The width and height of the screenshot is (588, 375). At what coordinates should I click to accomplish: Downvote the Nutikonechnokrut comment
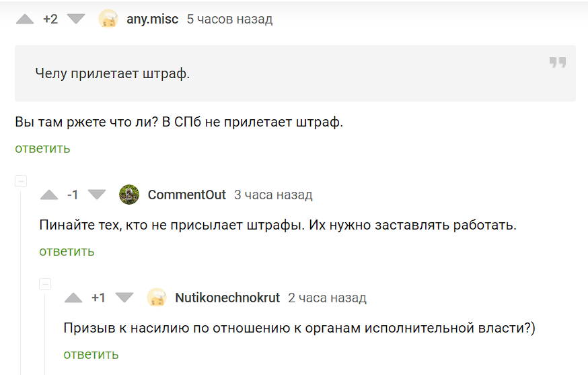pos(125,298)
